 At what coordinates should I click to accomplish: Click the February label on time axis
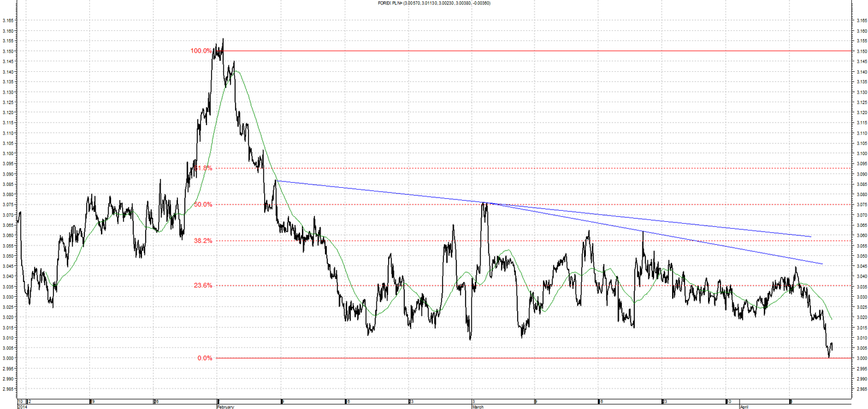click(225, 407)
